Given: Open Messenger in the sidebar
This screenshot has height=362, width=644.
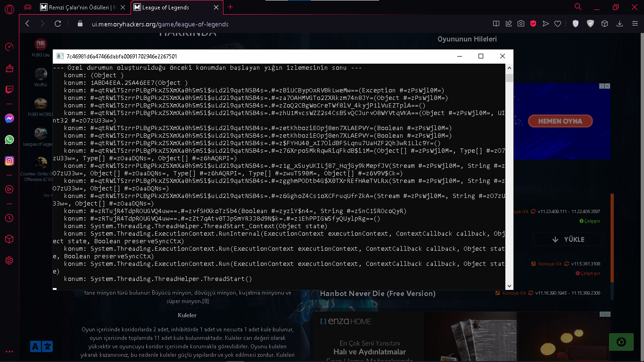Looking at the screenshot, I should pyautogui.click(x=9, y=118).
